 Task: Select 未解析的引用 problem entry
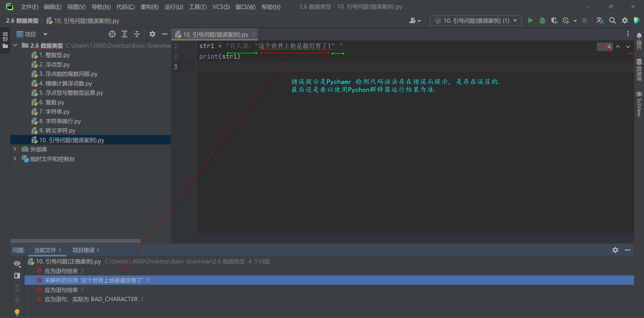329,280
